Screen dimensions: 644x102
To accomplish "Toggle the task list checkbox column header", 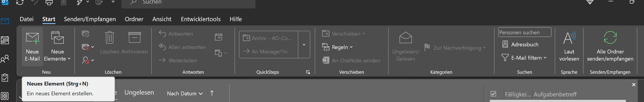I will [x=493, y=94].
